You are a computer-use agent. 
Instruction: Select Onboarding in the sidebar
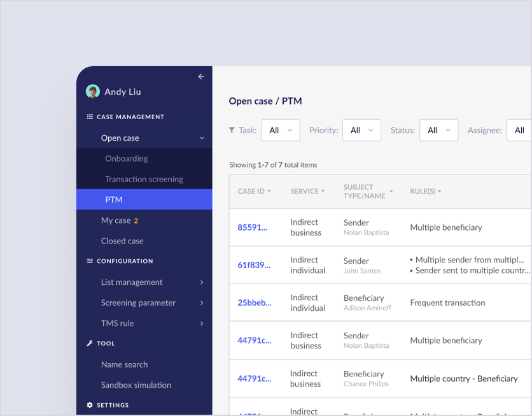144,158
